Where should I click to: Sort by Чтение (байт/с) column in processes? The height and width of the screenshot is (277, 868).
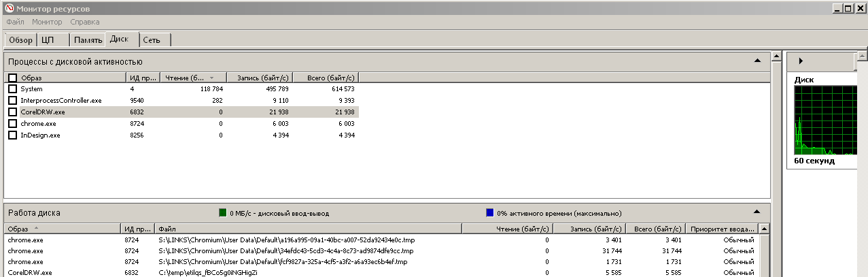(x=193, y=78)
